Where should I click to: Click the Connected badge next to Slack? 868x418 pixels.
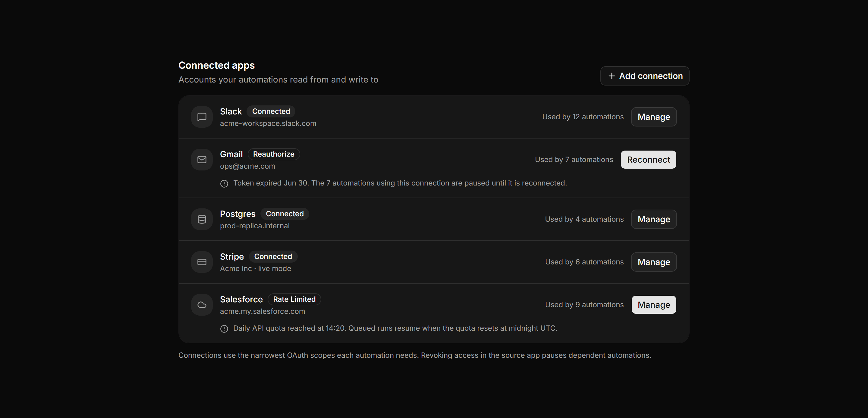click(x=271, y=111)
